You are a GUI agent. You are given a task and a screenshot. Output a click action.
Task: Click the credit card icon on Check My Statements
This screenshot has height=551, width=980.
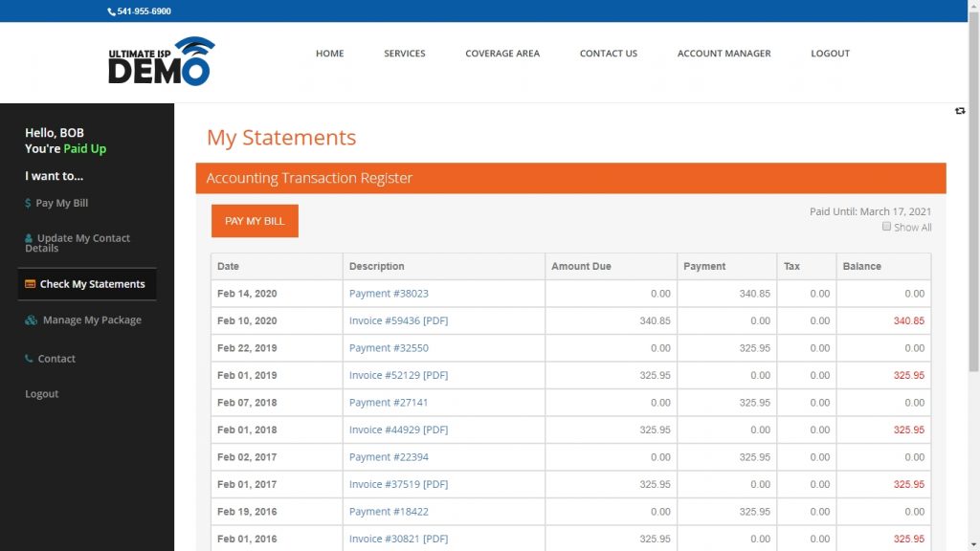tap(28, 283)
